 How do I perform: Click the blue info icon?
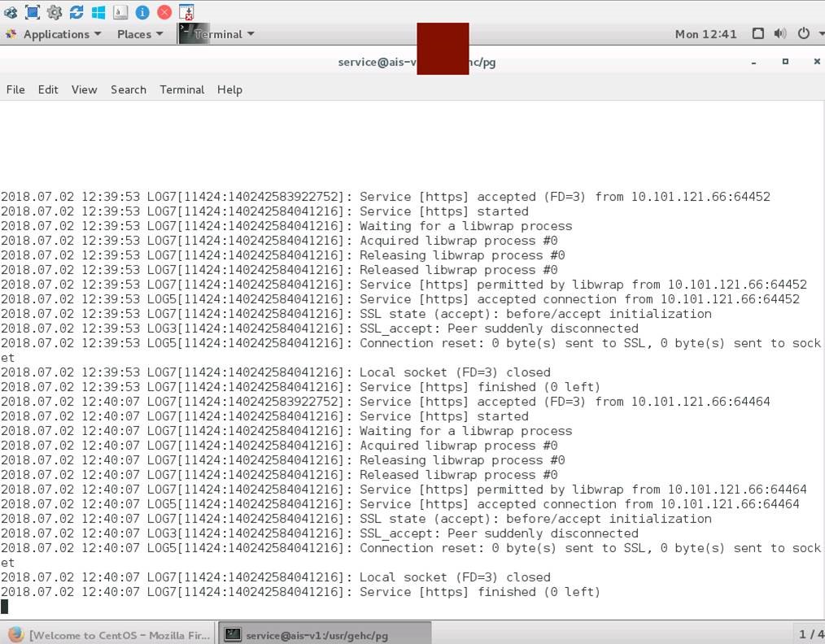(142, 12)
